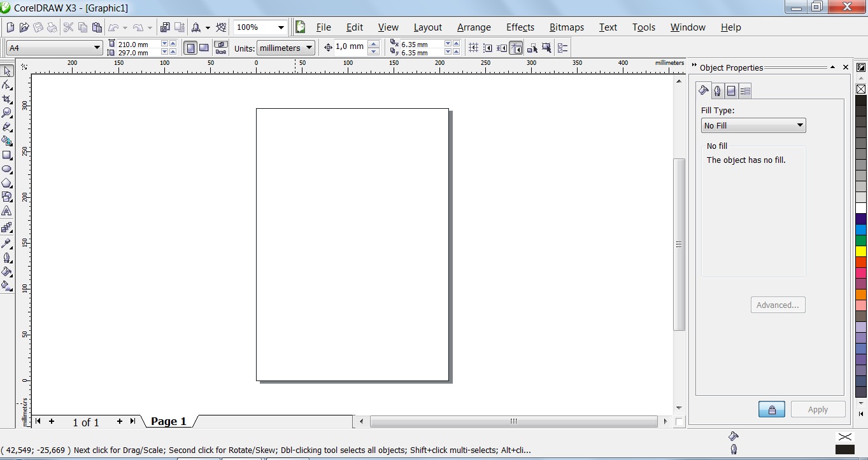Select the Crop tool
Image resolution: width=868 pixels, height=460 pixels.
pyautogui.click(x=7, y=99)
